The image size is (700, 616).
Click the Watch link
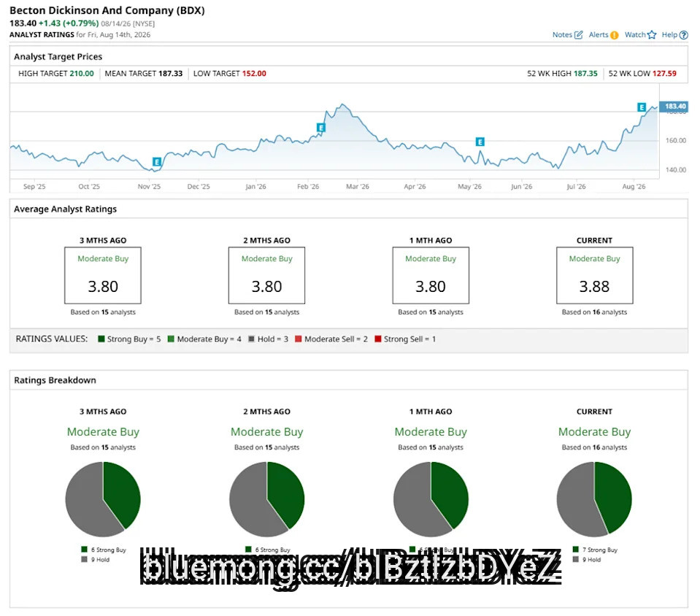pos(635,35)
